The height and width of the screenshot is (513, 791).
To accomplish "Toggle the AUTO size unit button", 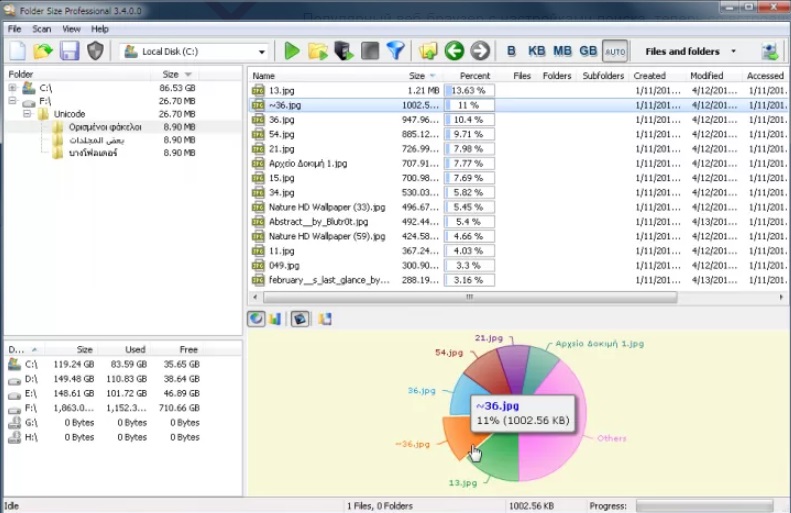I will pyautogui.click(x=616, y=51).
